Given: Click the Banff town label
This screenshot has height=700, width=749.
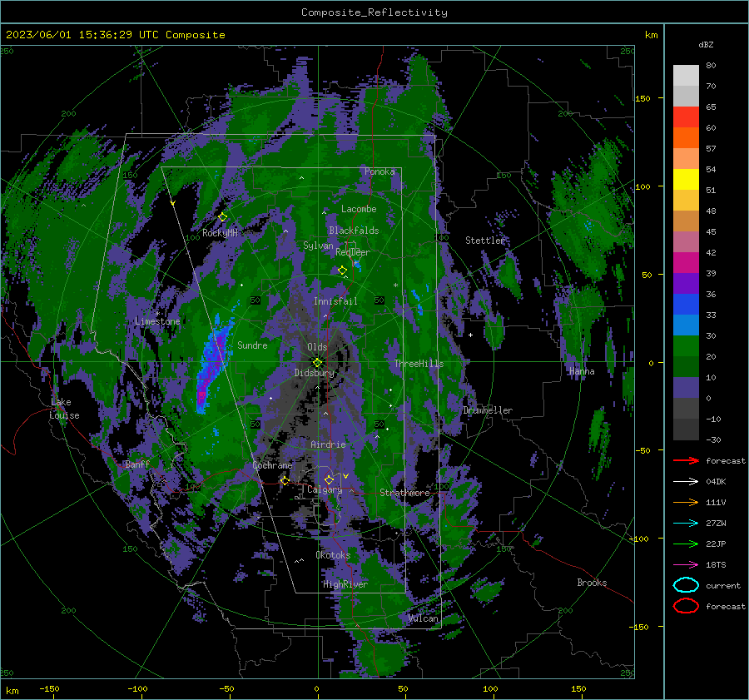Looking at the screenshot, I should [x=137, y=464].
